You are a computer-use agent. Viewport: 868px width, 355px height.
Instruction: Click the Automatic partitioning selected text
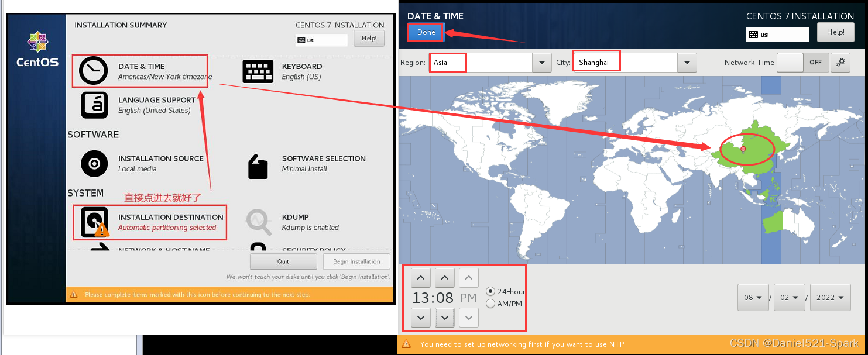click(167, 228)
